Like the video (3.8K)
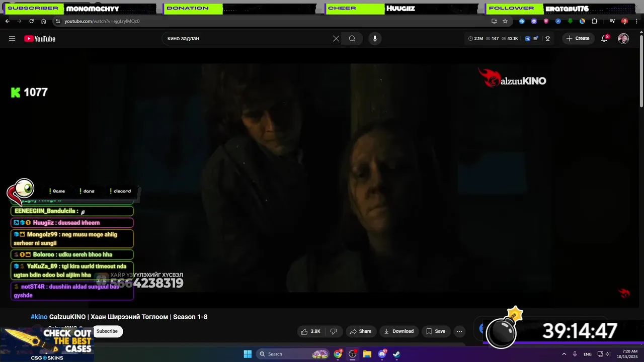Viewport: 644px width, 362px height. tap(310, 331)
